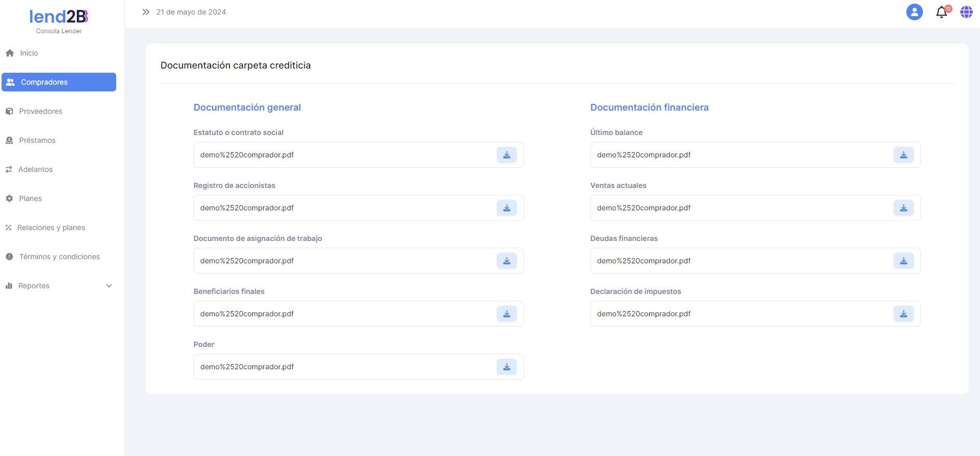
Task: Click the Ventas actuales file name field
Action: [x=737, y=208]
